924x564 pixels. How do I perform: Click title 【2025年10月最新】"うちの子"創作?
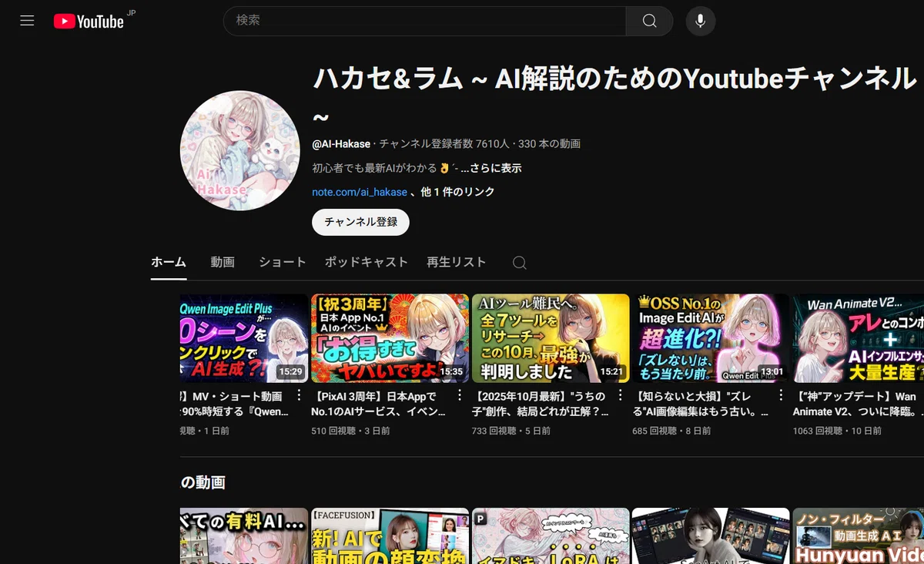540,404
